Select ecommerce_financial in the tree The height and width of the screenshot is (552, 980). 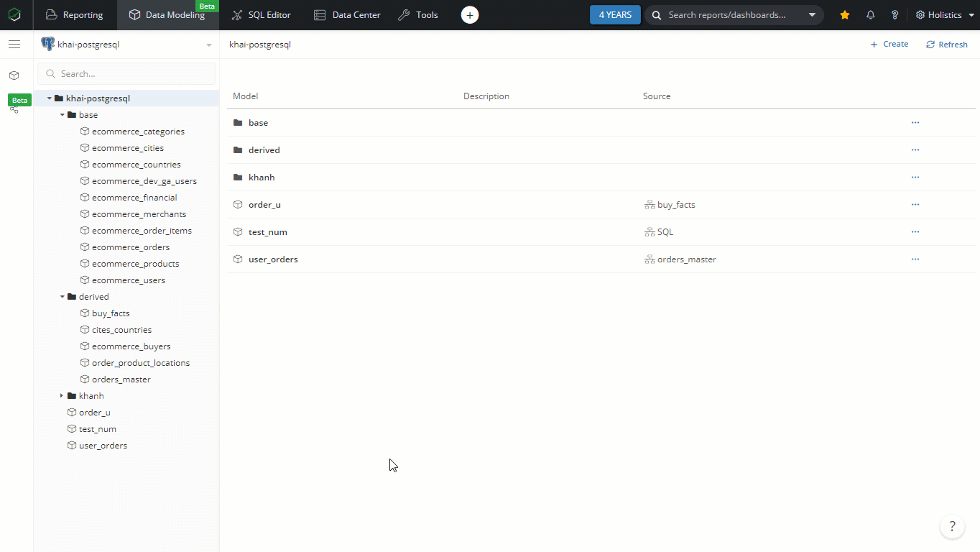pos(134,198)
